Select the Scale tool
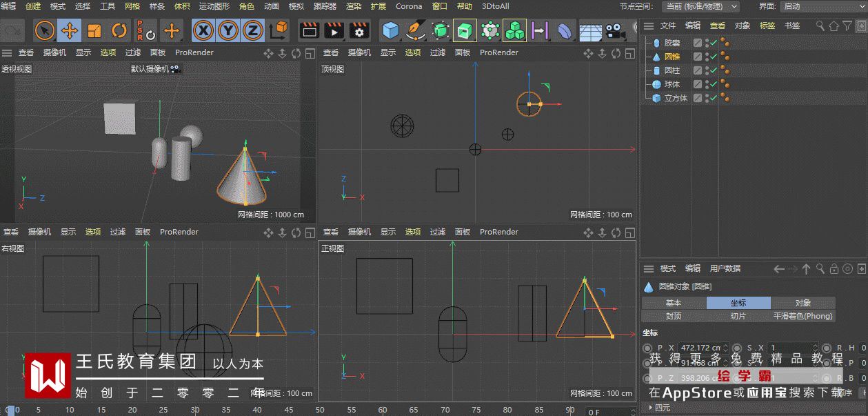The image size is (868, 416). point(94,30)
